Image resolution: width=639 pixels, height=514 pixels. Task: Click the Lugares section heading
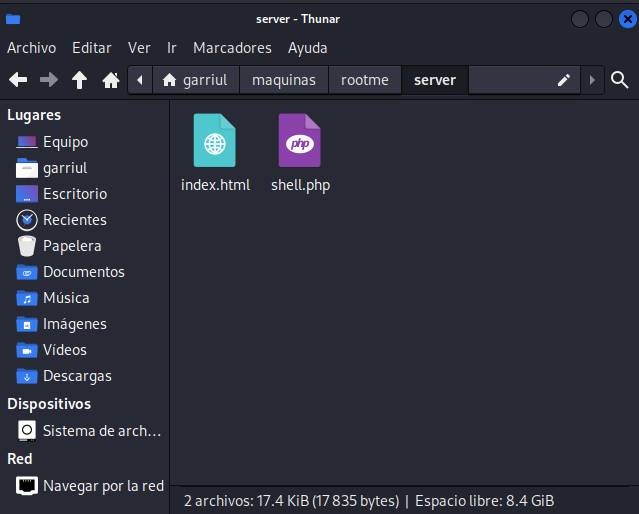click(x=34, y=115)
